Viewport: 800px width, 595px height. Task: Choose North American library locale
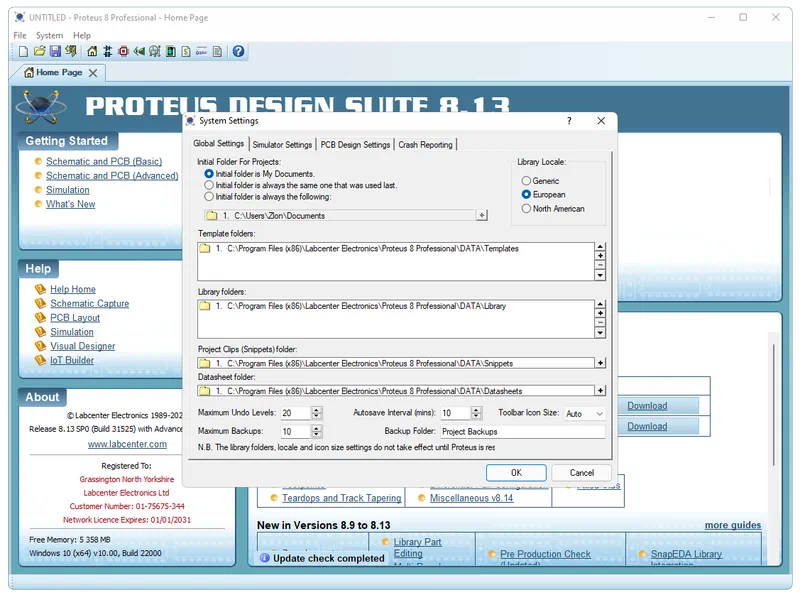(x=527, y=209)
